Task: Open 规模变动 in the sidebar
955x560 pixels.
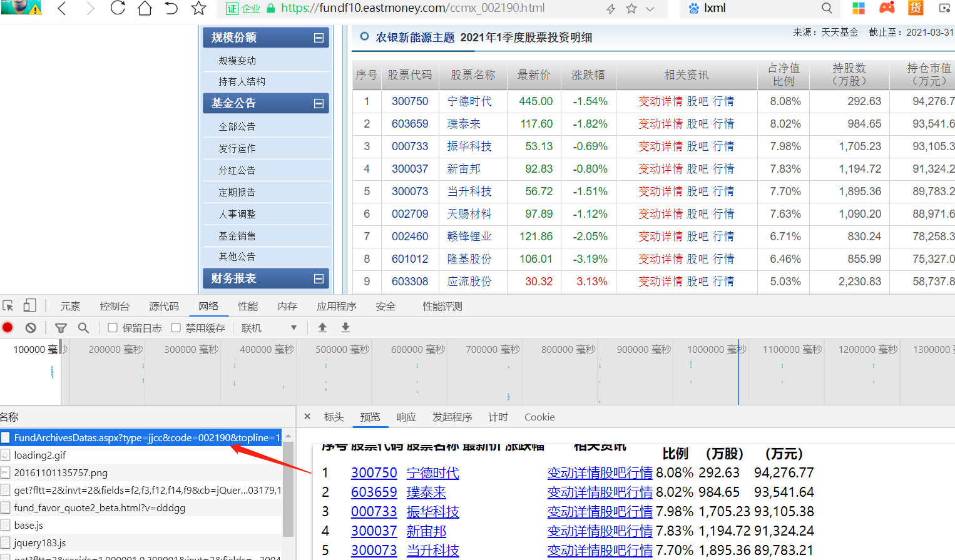Action: 237,61
